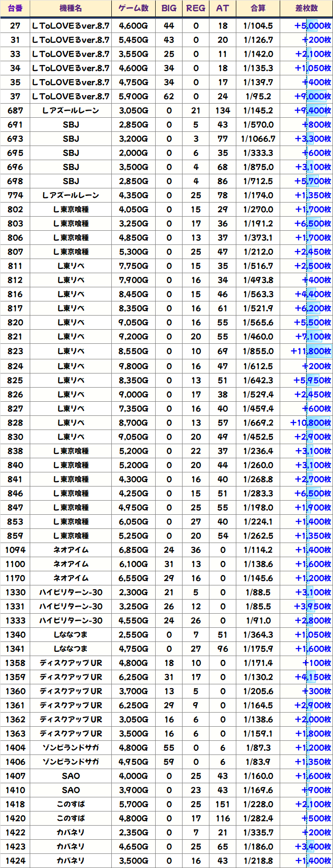
Task: Click the +6,200枚 value
Action: [x=313, y=308]
